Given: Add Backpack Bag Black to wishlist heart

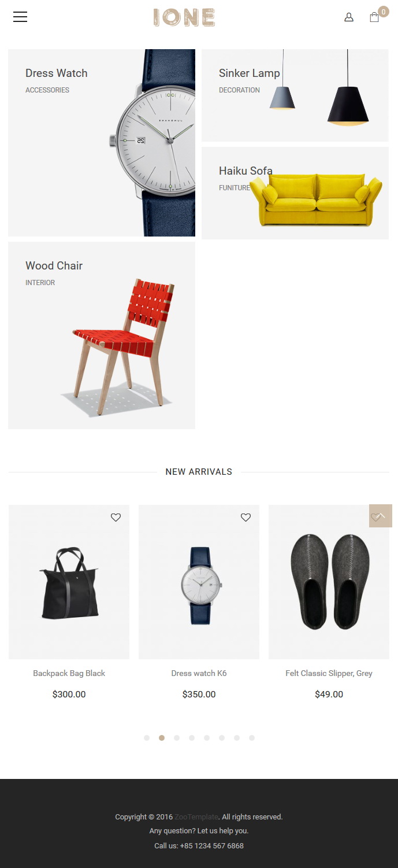Looking at the screenshot, I should point(116,518).
